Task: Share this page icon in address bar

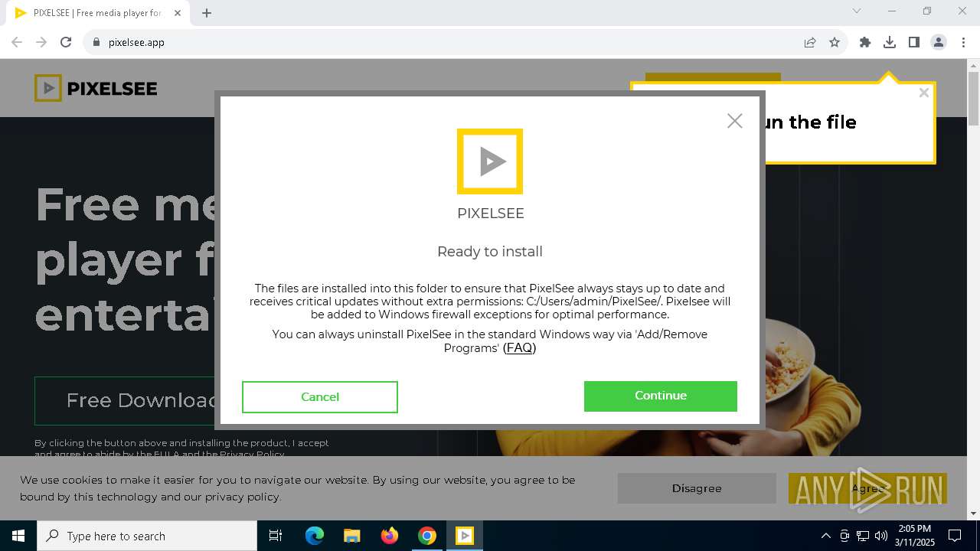Action: pos(810,42)
